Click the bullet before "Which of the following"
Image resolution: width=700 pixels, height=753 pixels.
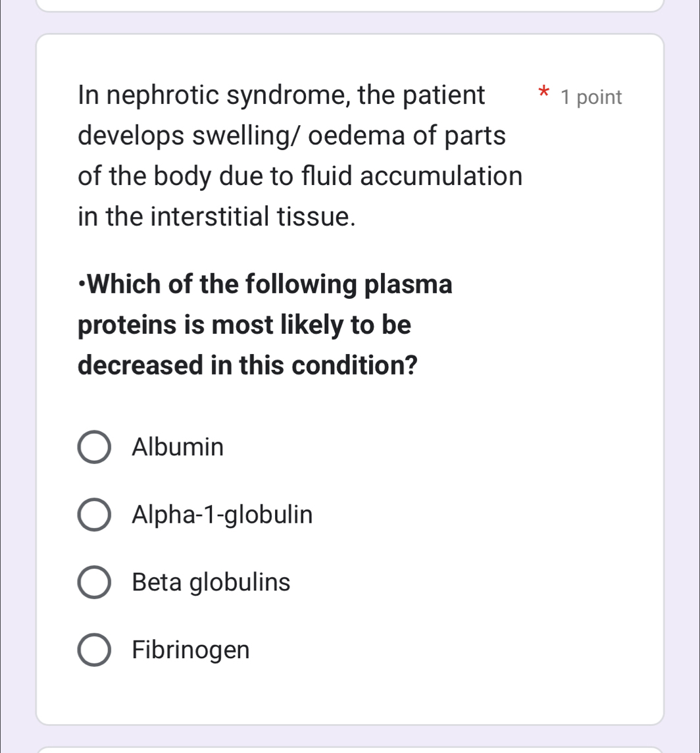point(81,286)
